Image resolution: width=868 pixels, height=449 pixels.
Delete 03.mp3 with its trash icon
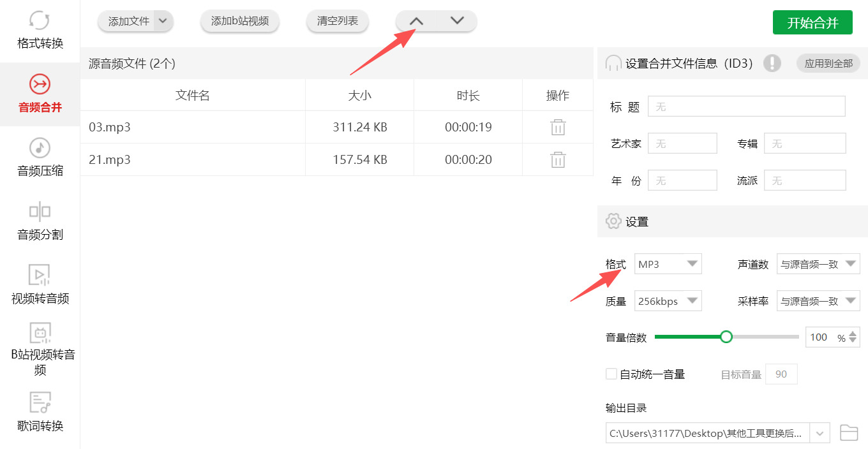point(558,127)
